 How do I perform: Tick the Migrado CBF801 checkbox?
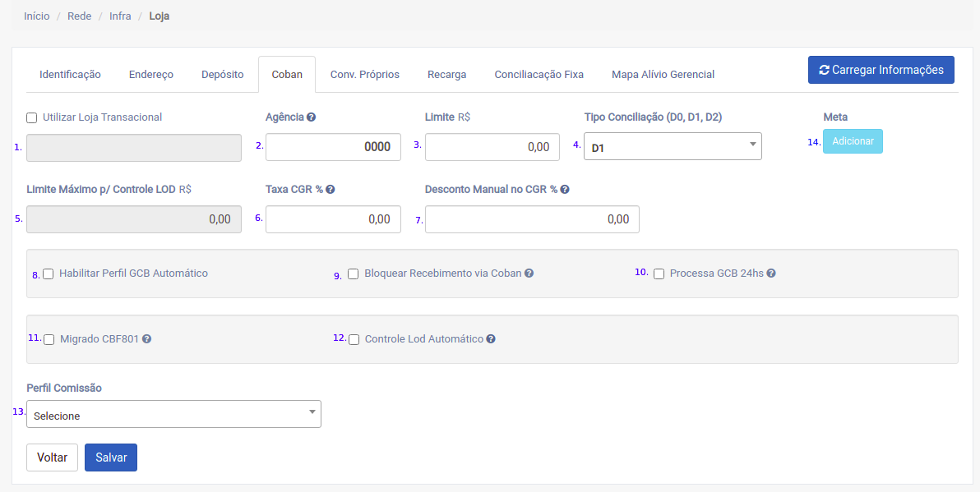49,339
